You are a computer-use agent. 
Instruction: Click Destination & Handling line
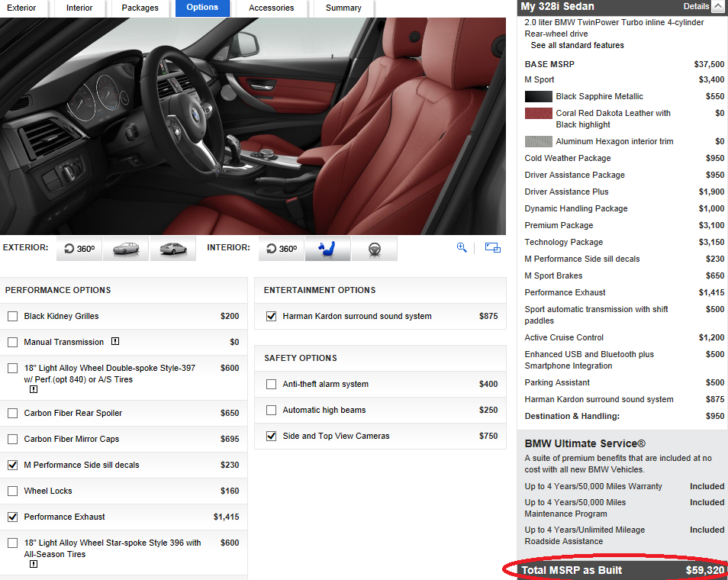point(624,416)
